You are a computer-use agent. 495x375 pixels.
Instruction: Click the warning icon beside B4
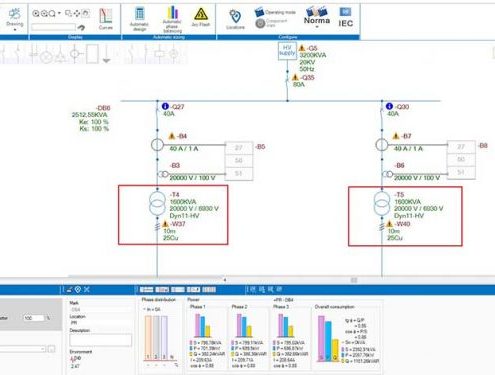[x=172, y=136]
